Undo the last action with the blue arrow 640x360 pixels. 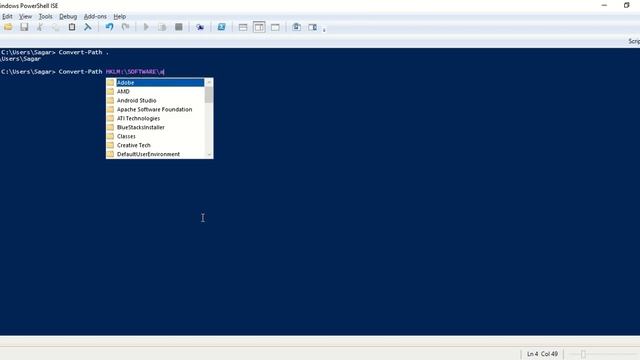[x=109, y=27]
